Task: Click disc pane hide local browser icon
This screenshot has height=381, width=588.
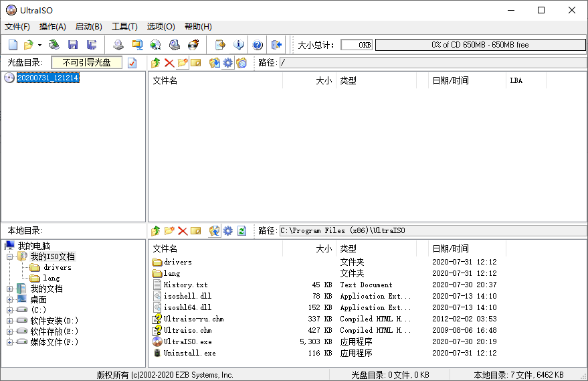Action: pos(241,63)
